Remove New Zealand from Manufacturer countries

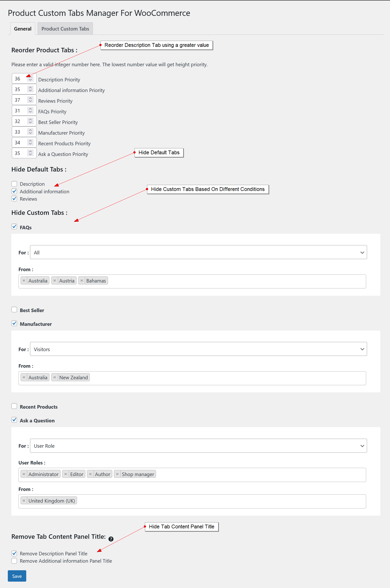pos(55,377)
